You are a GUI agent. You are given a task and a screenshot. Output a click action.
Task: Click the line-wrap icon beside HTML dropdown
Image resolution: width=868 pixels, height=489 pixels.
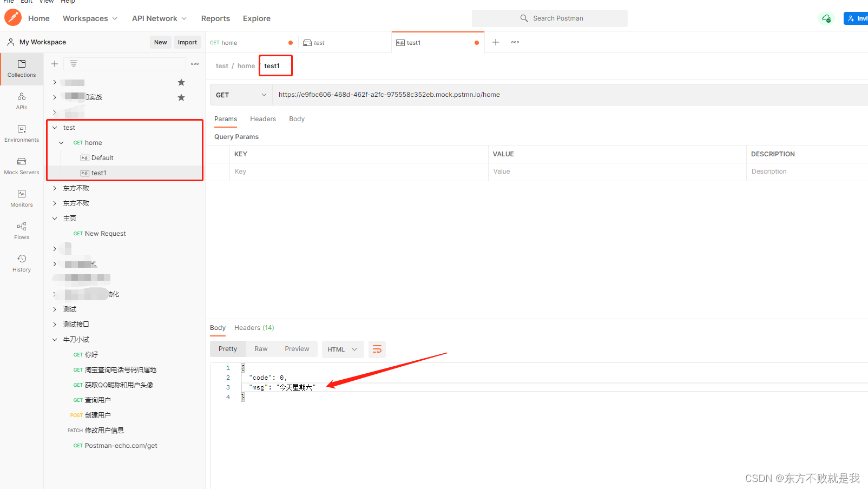tap(377, 349)
